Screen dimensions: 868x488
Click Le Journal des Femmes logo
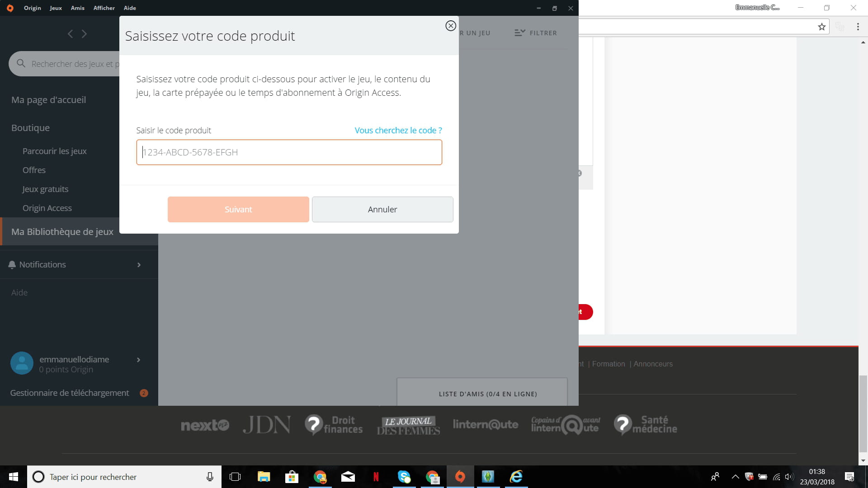point(408,425)
